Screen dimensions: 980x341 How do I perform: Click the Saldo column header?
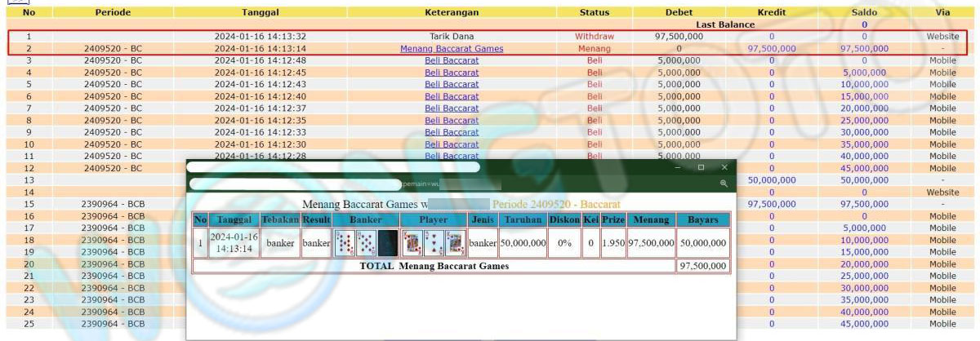[x=864, y=13]
